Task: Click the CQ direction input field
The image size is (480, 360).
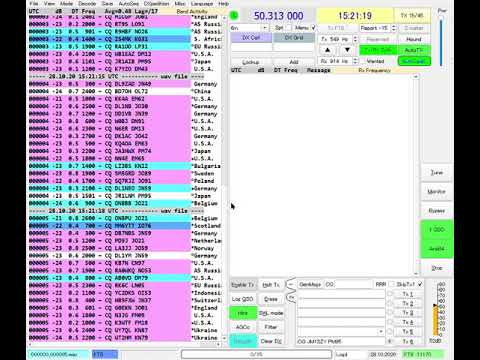Action: (x=353, y=284)
